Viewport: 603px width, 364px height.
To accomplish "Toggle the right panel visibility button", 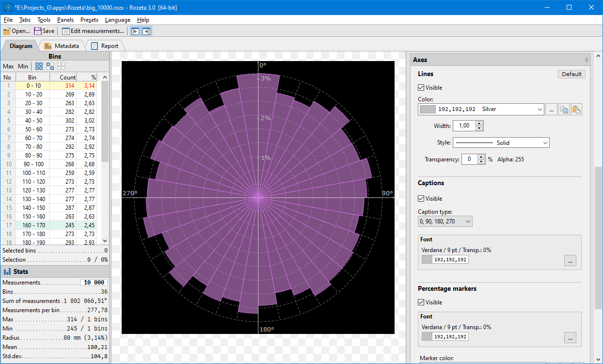I will (x=146, y=31).
